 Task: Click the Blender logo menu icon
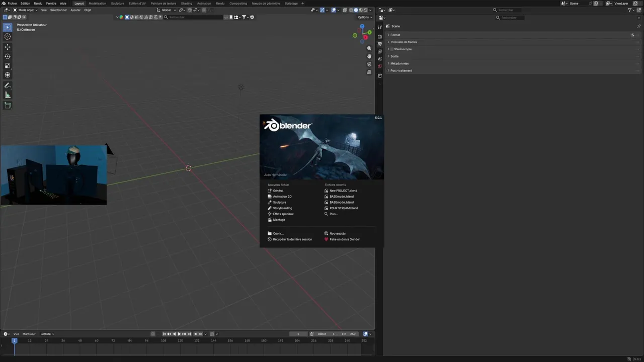3,3
